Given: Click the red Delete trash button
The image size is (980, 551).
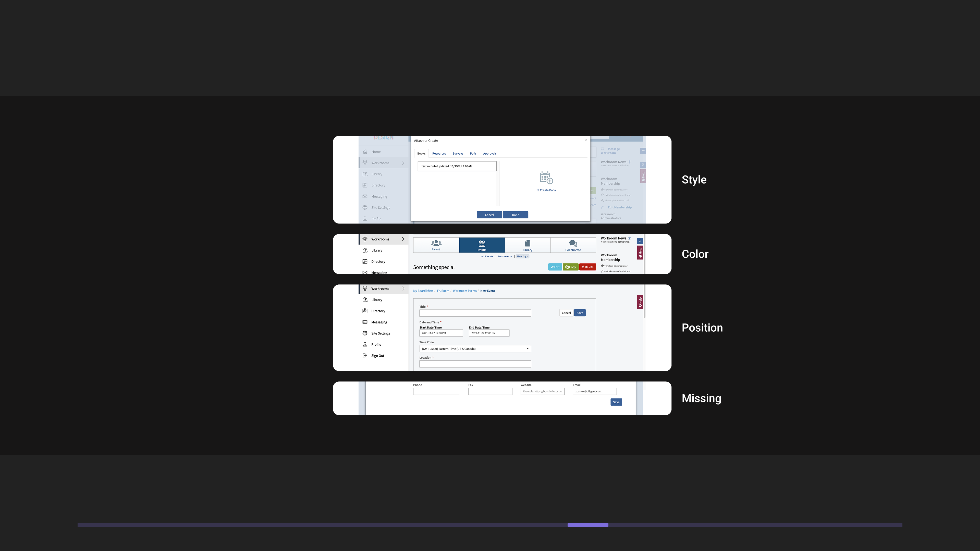Looking at the screenshot, I should 587,267.
